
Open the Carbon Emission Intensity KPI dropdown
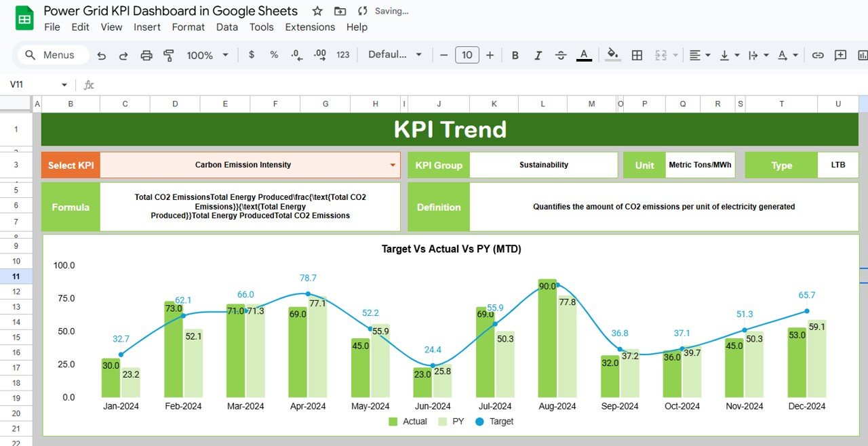[x=392, y=165]
